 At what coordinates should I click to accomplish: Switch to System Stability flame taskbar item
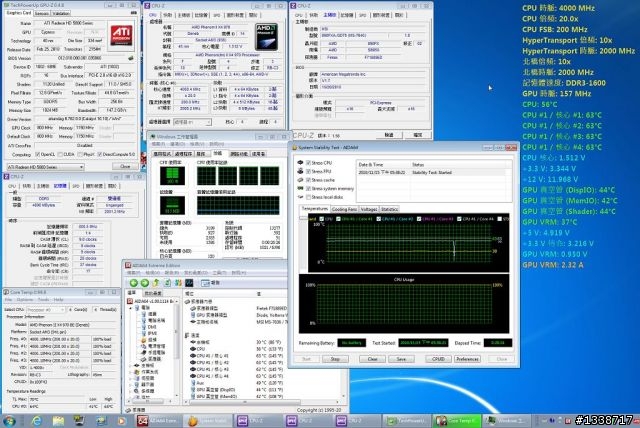pos(207,420)
